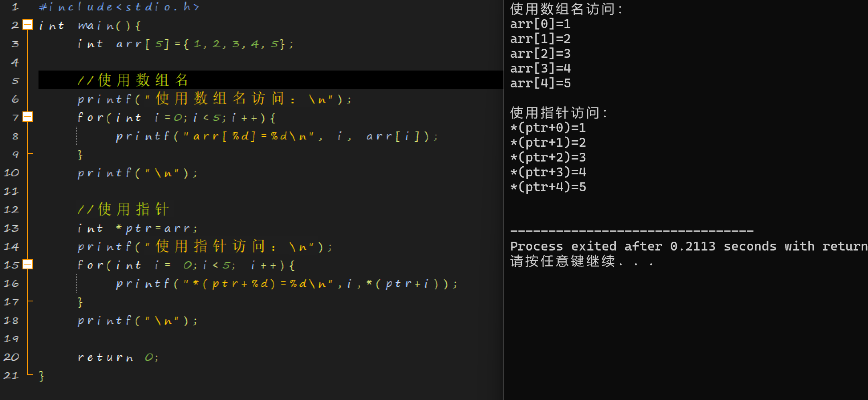Click line number 1 in the gutter
Image resolution: width=868 pixels, height=400 pixels.
[15, 7]
